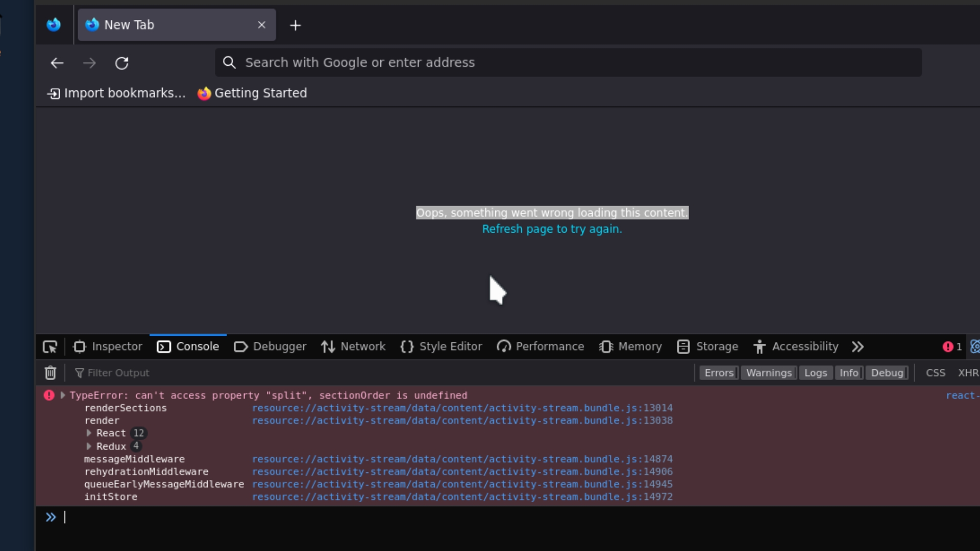Expand the TypeError stack trace
Image resolution: width=980 pixels, height=551 pixels.
(x=62, y=395)
